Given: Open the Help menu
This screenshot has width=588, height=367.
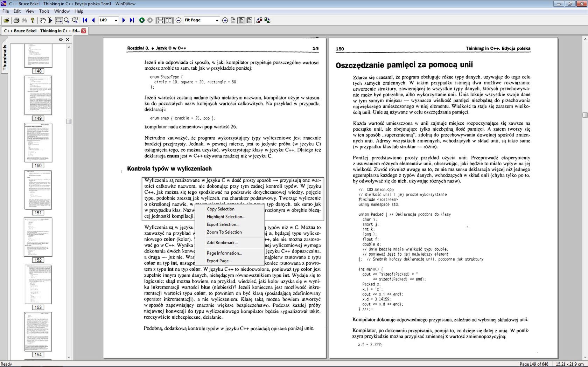Looking at the screenshot, I should pos(79,11).
